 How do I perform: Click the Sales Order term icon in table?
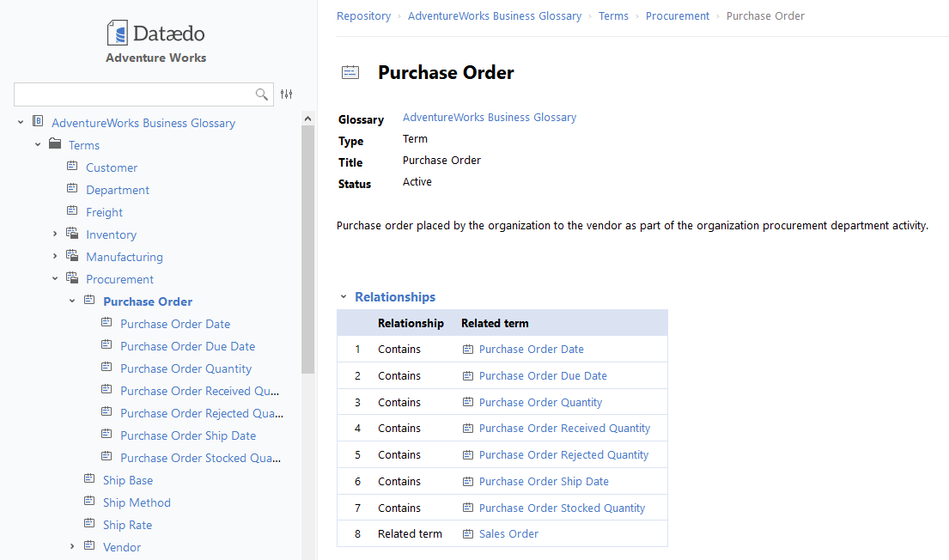(x=468, y=534)
